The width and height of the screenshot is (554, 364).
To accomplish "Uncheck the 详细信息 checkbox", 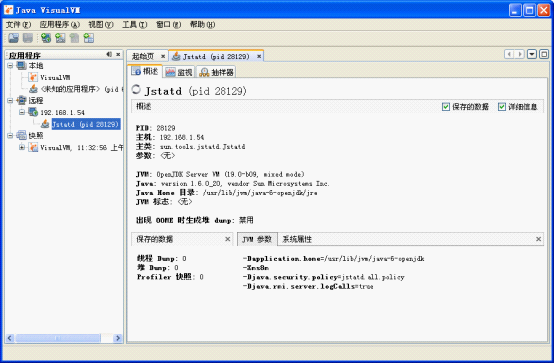I will 502,106.
